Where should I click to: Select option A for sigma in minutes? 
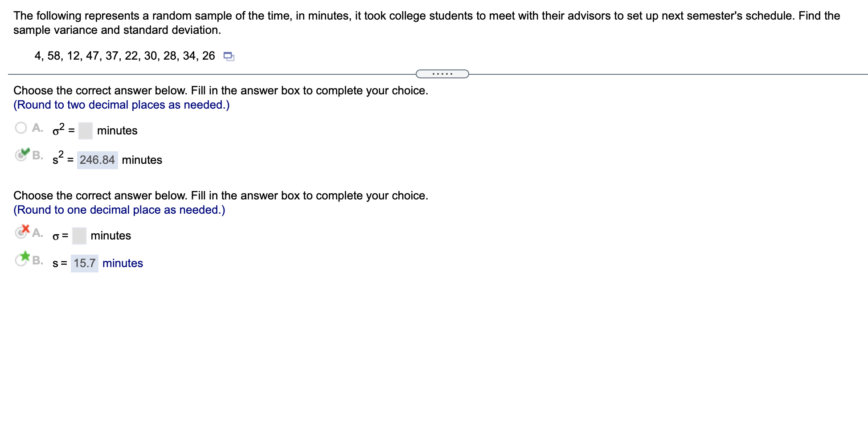(21, 233)
